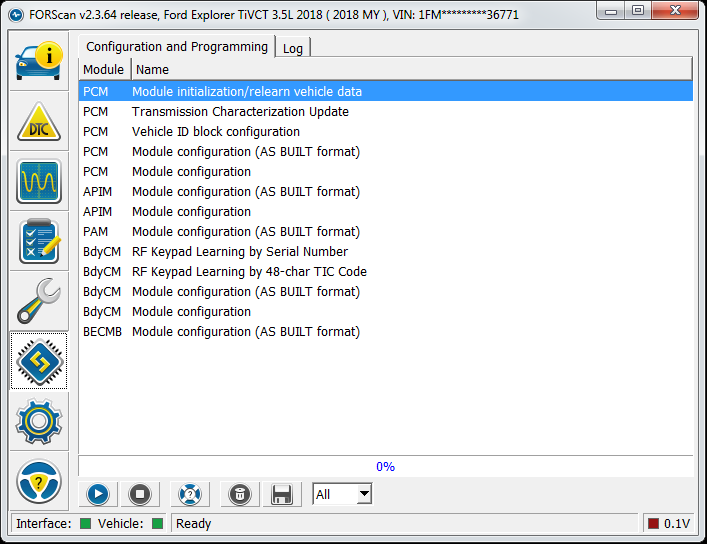The image size is (707, 544).
Task: Select APIM Module configuration row
Action: (386, 212)
